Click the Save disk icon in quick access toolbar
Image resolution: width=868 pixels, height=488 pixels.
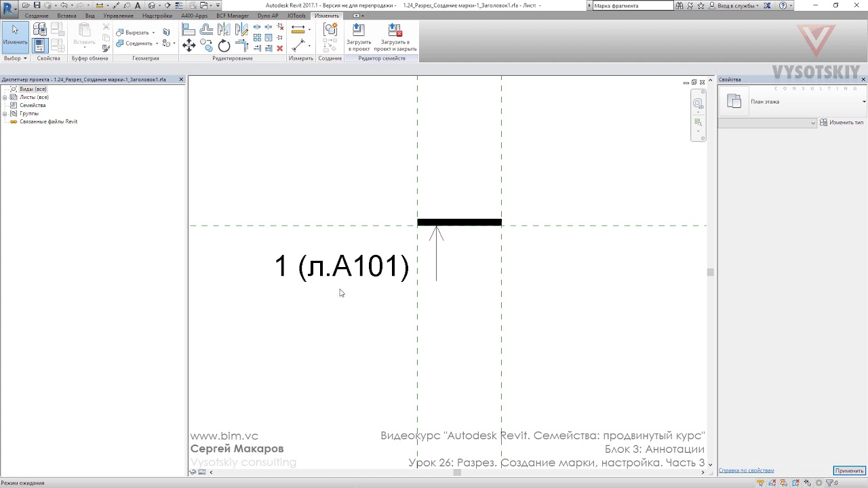coord(37,5)
